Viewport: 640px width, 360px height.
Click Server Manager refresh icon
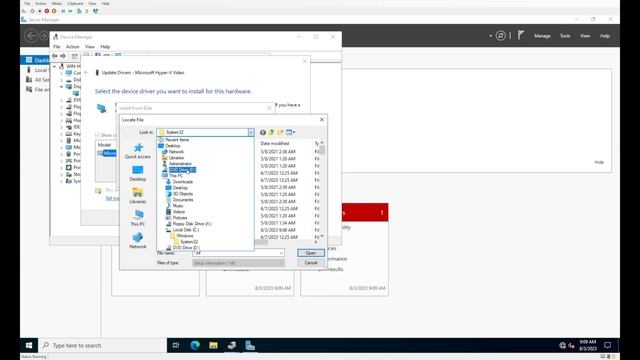coord(500,36)
